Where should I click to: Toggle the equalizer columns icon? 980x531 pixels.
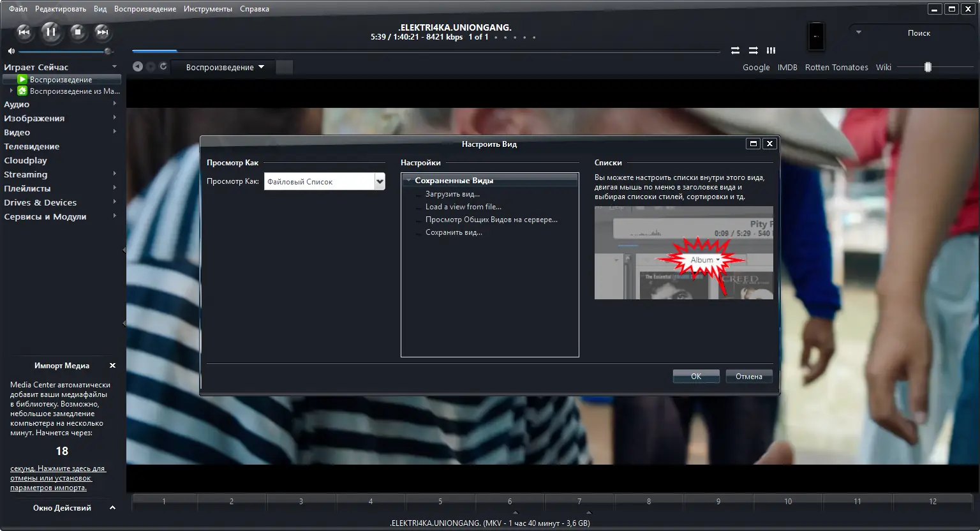point(771,50)
